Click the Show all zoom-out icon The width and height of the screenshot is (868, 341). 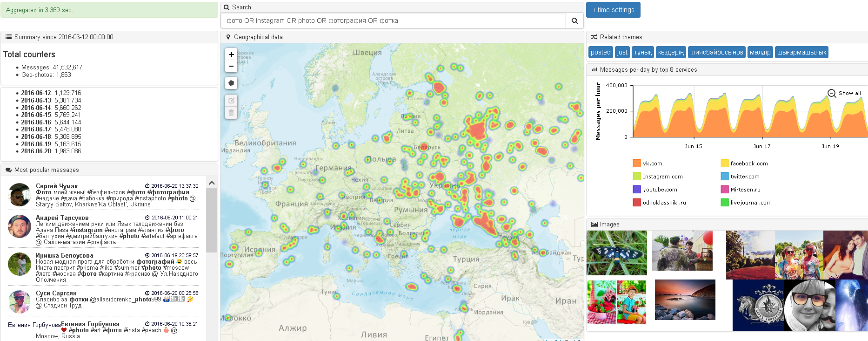(x=832, y=93)
